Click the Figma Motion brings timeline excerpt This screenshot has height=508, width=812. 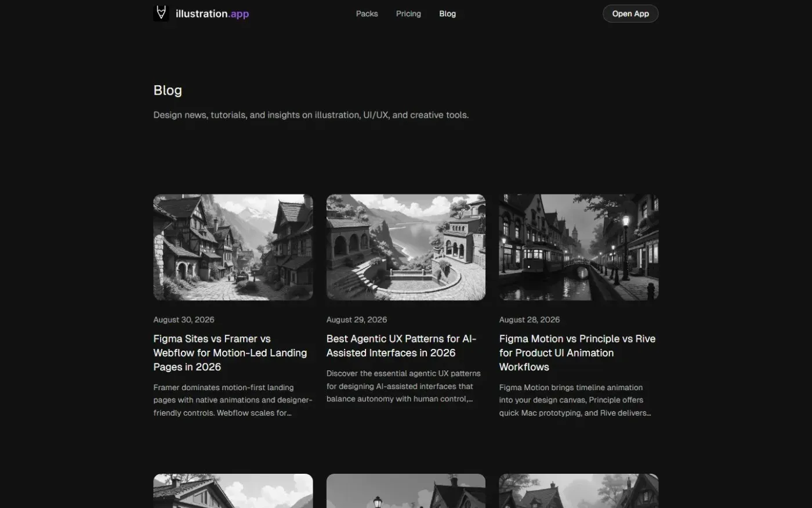click(575, 400)
